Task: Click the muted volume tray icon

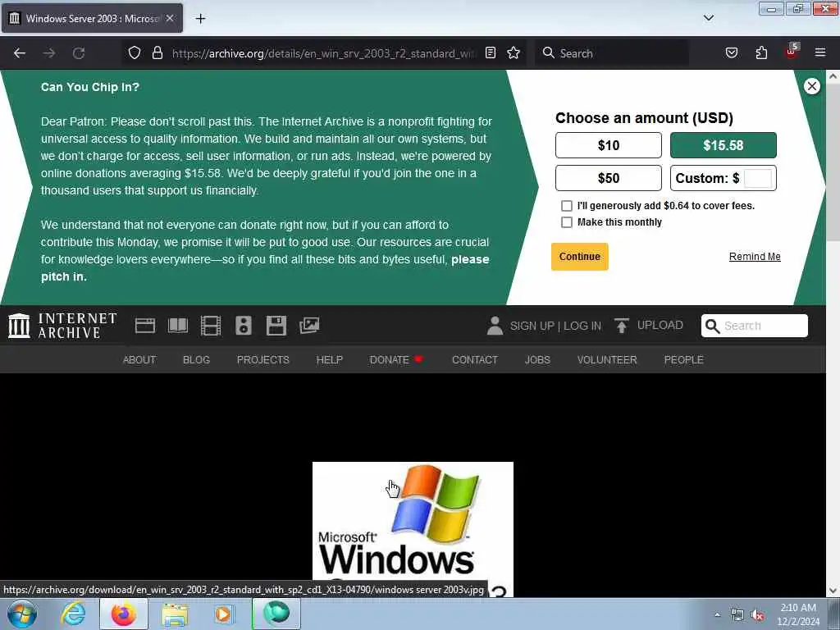Action: (x=757, y=615)
